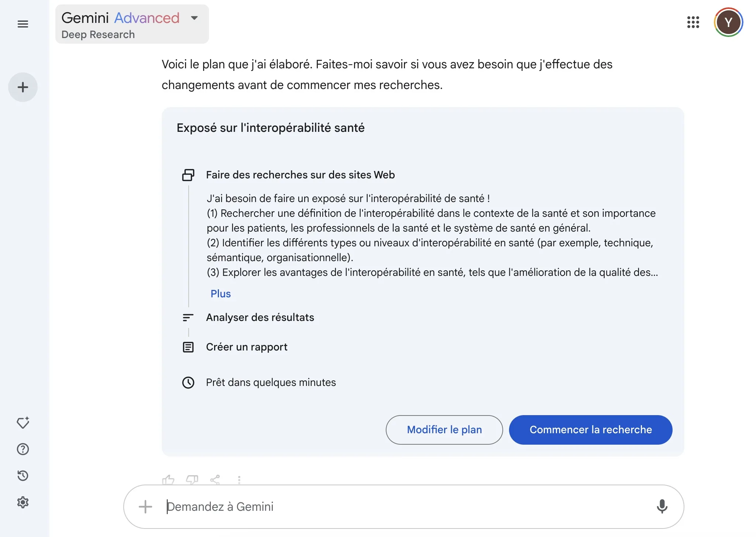Click the attachment plus in prompt box
This screenshot has width=756, height=537.
point(145,506)
